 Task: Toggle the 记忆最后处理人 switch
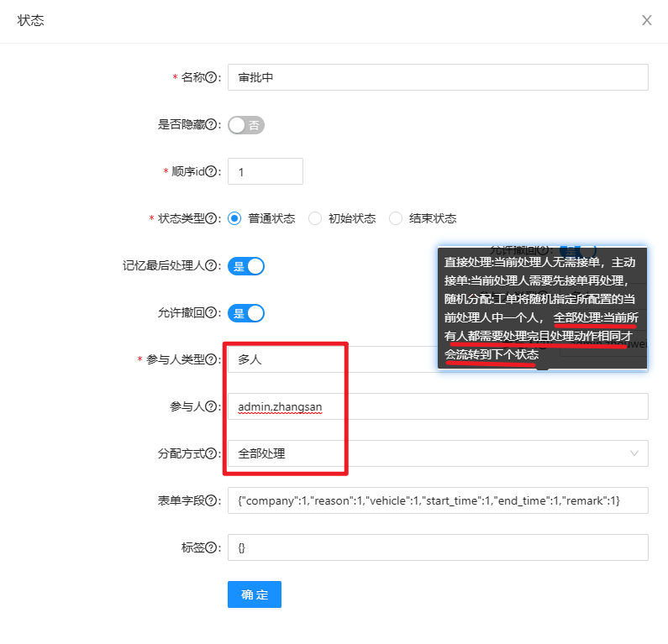tap(246, 266)
